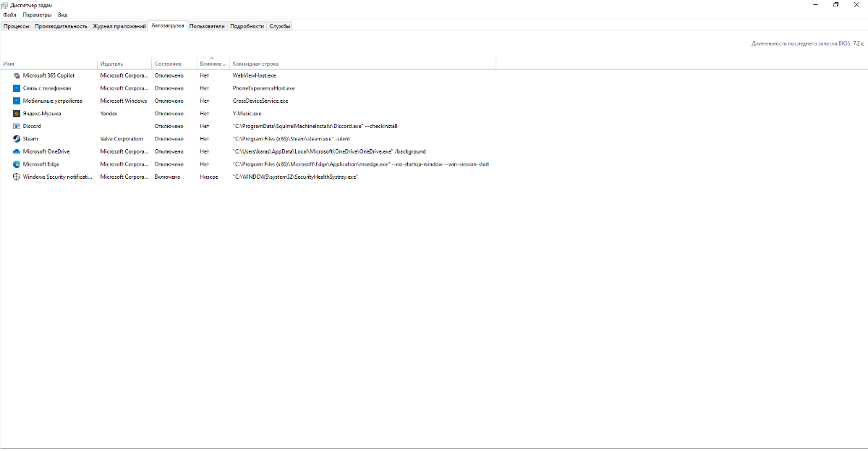This screenshot has height=451, width=868.
Task: Click the Valve Corporation publisher cell
Action: coord(122,139)
